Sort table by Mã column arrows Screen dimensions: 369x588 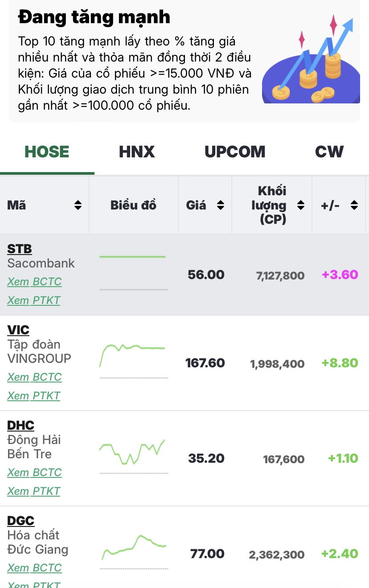pyautogui.click(x=78, y=206)
